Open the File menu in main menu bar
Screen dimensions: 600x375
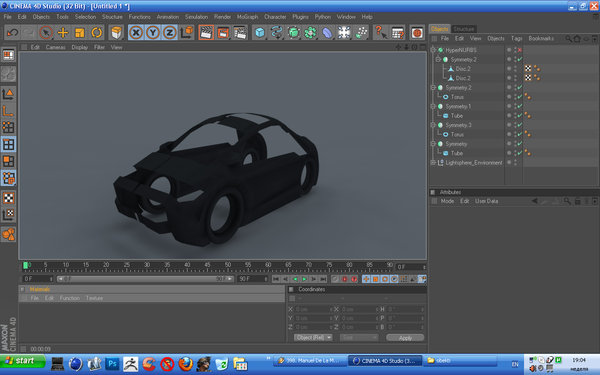8,17
